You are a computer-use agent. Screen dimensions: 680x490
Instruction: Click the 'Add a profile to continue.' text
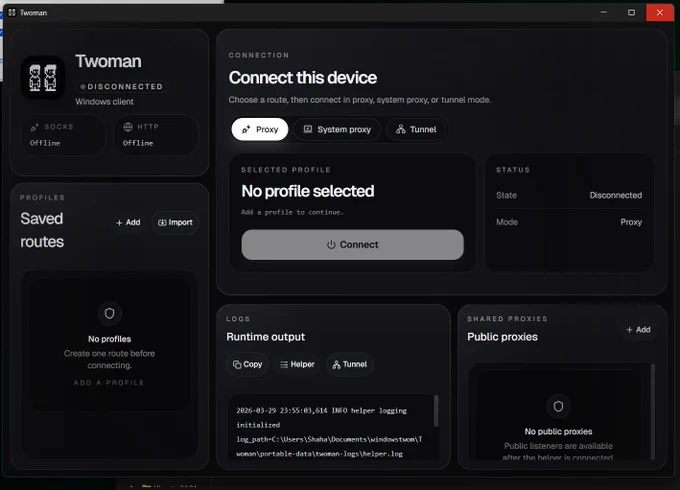292,212
